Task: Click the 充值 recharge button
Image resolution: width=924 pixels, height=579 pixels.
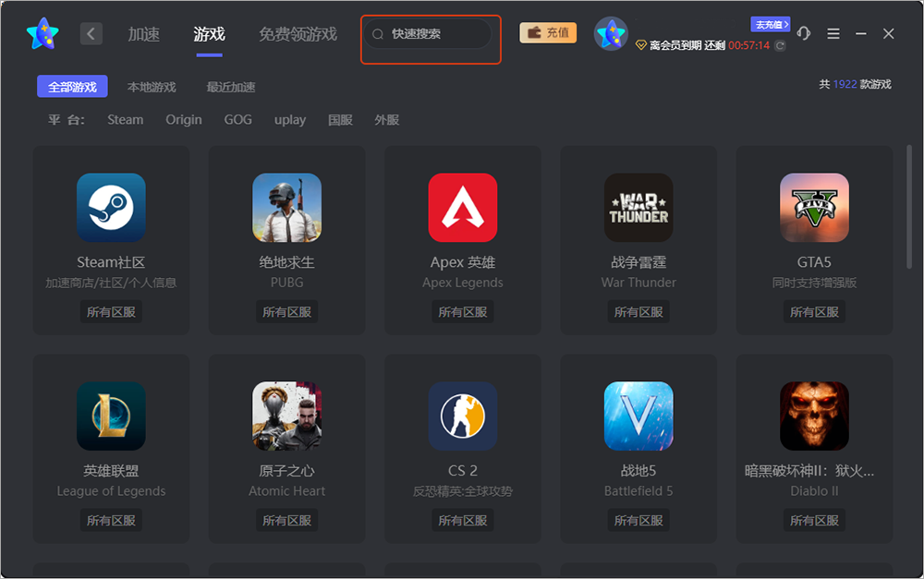Action: [548, 33]
